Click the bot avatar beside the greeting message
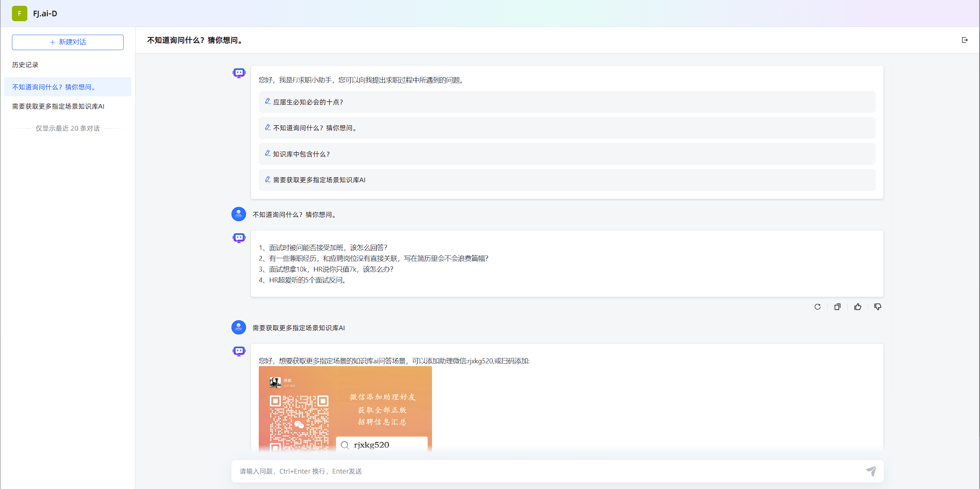The image size is (980, 489). pyautogui.click(x=239, y=73)
